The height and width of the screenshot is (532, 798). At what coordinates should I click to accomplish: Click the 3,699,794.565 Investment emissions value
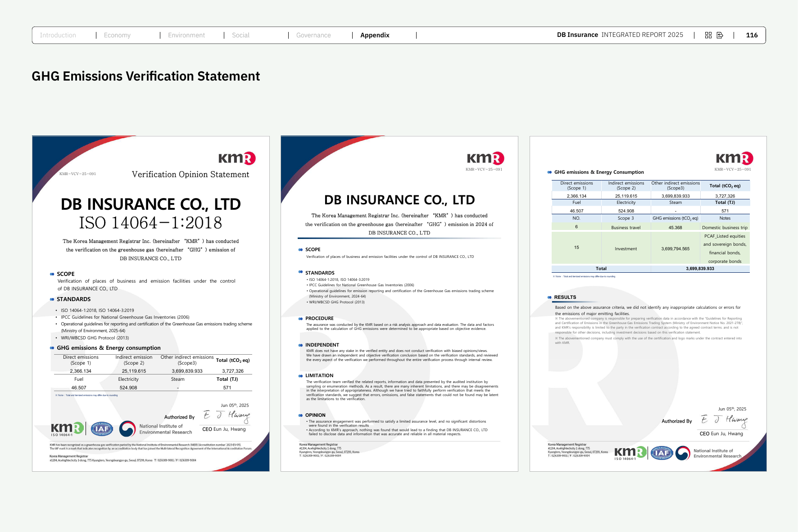(x=675, y=248)
